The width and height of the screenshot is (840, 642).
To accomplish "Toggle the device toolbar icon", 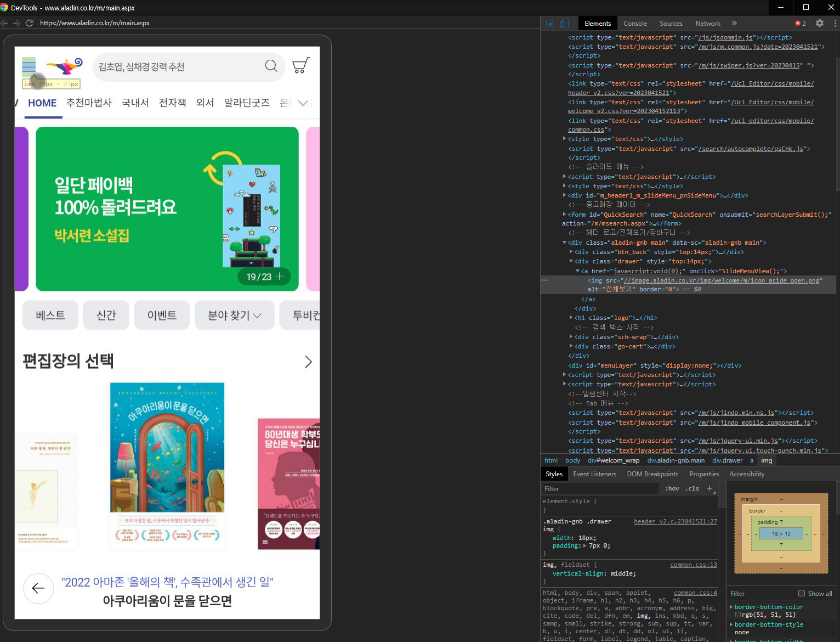I will [x=564, y=23].
